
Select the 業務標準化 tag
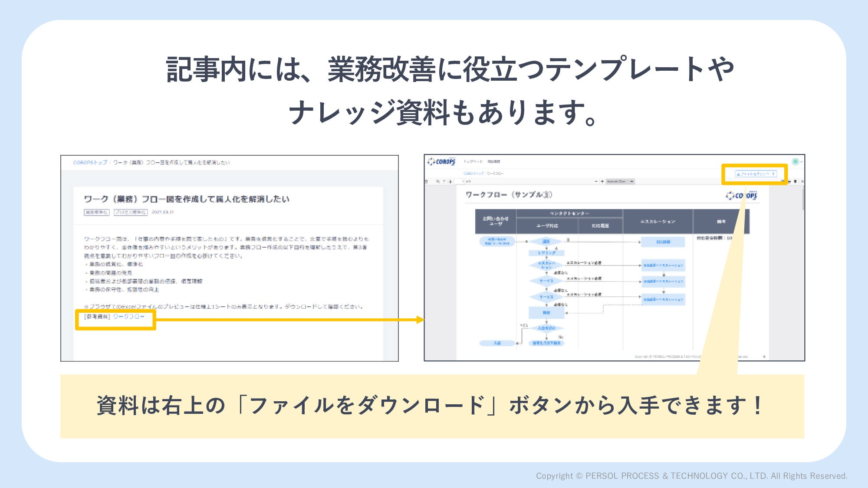[96, 212]
